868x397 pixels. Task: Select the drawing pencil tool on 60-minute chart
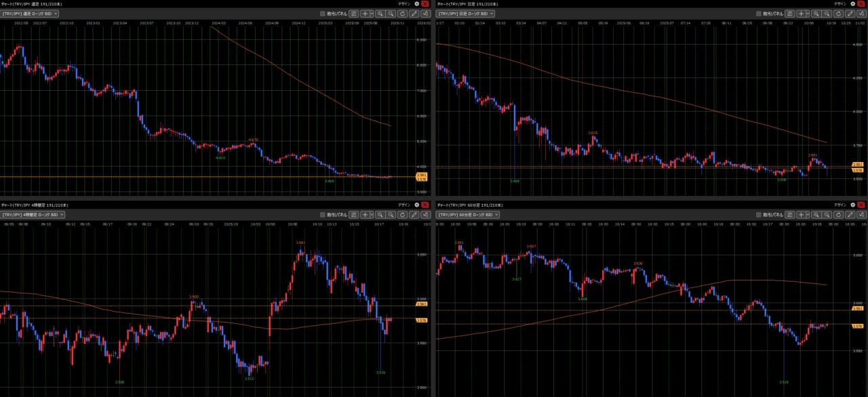pyautogui.click(x=850, y=214)
